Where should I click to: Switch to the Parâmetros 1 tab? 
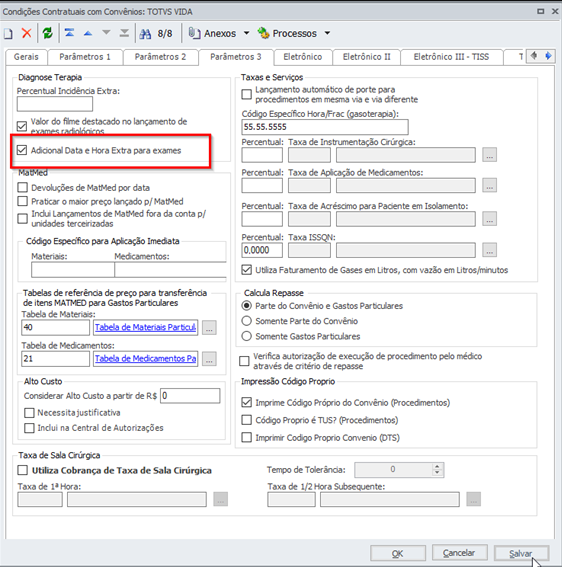coord(85,57)
